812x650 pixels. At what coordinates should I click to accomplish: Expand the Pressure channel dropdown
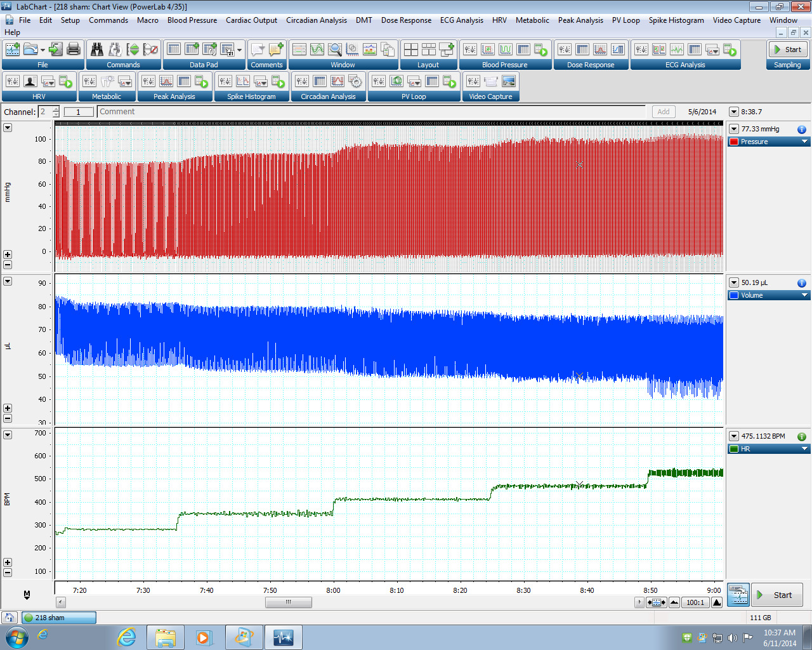[x=804, y=142]
